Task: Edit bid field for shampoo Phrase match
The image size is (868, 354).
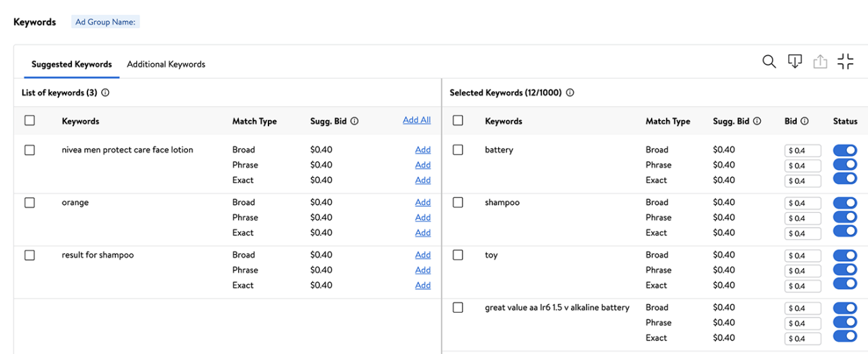Action: 803,218
